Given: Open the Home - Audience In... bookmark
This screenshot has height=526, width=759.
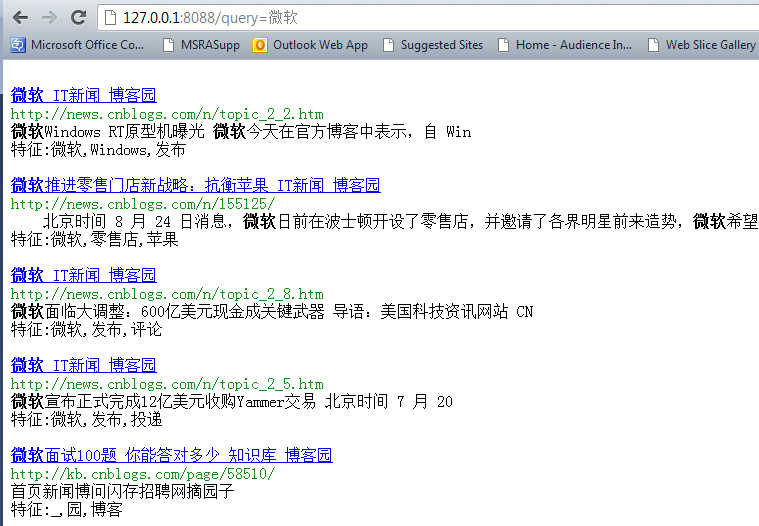Looking at the screenshot, I should pos(565,45).
